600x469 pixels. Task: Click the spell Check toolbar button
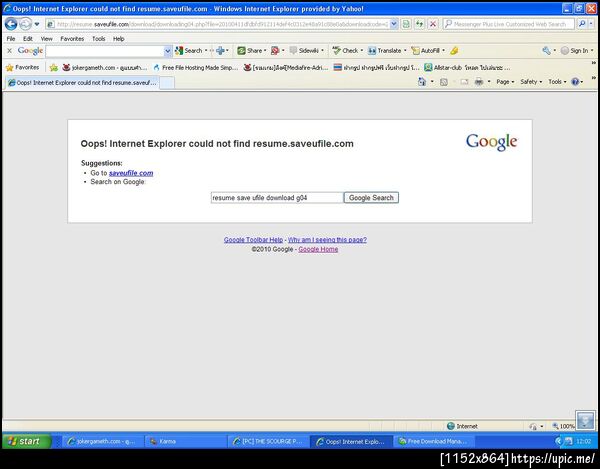click(346, 50)
